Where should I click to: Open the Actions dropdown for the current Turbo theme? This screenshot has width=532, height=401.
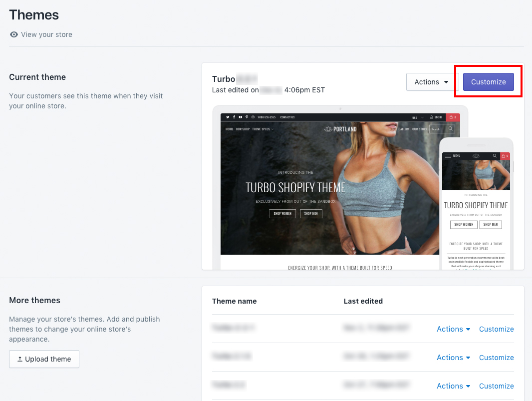pyautogui.click(x=431, y=82)
